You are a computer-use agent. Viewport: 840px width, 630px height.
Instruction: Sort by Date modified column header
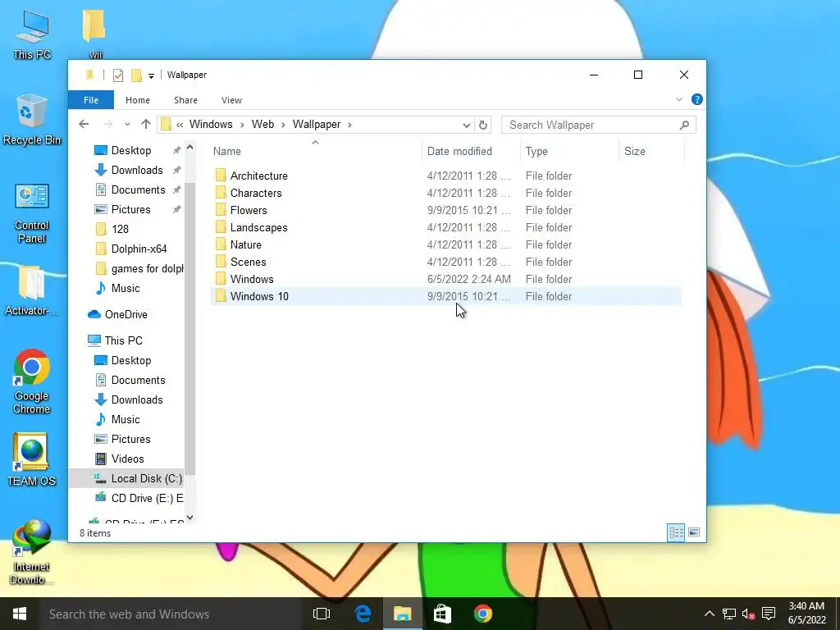coord(471,151)
